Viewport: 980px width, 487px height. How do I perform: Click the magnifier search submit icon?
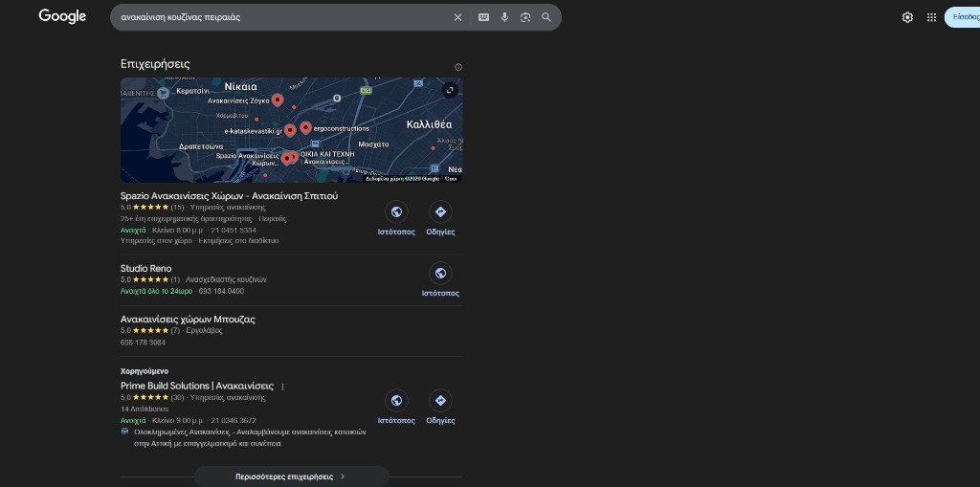pyautogui.click(x=546, y=17)
